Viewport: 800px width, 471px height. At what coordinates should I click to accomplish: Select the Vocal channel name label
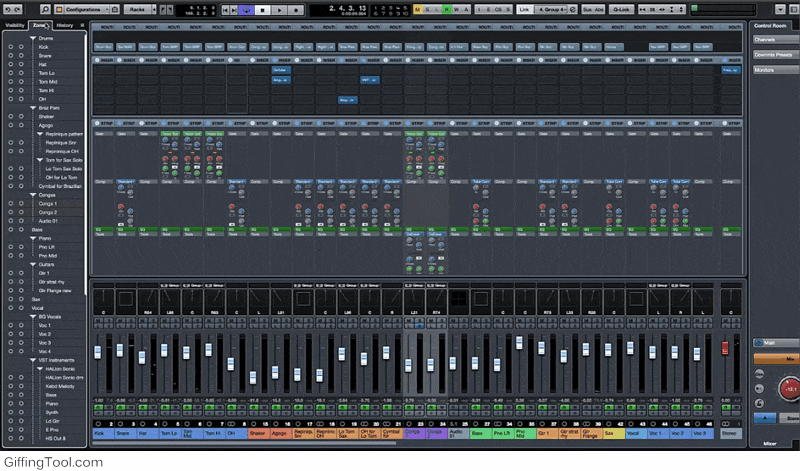636,433
